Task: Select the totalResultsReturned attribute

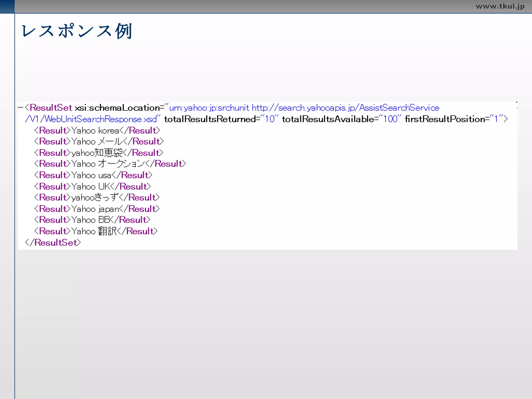Action: (x=210, y=119)
